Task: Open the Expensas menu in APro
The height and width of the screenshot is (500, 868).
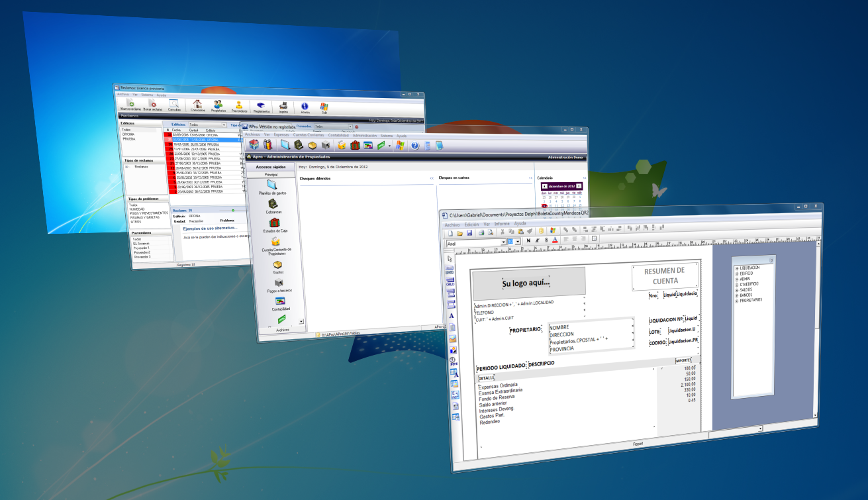Action: [x=281, y=134]
